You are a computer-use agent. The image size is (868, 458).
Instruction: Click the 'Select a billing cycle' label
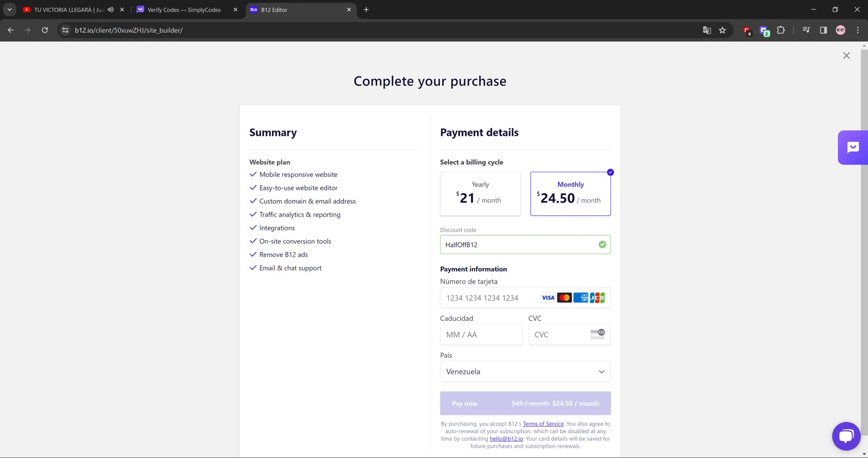click(472, 162)
